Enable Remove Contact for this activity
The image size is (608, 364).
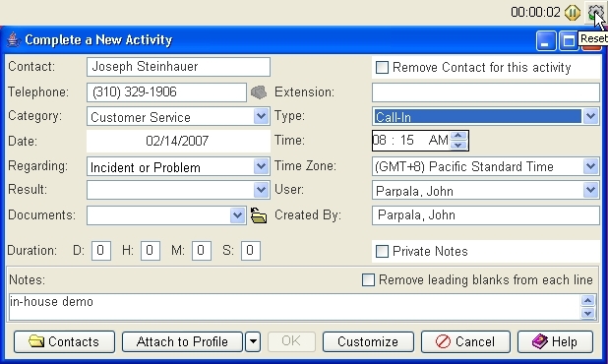[382, 68]
